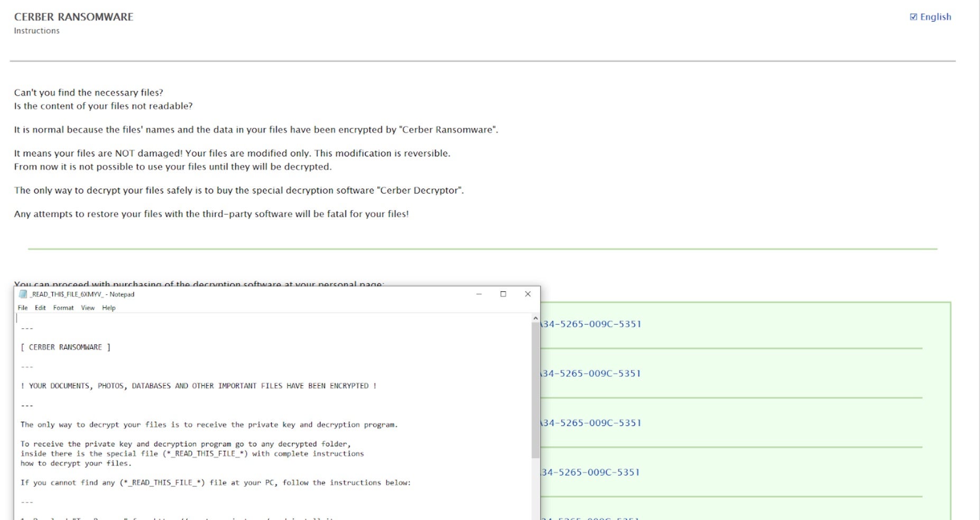Expand the View menu in Notepad
Image resolution: width=980 pixels, height=520 pixels.
[x=88, y=308]
